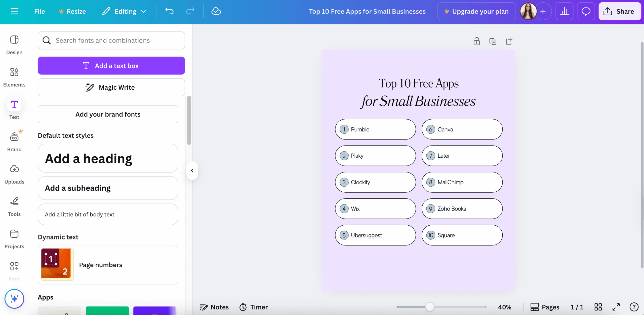Select the Square list item
Screen dimensions: 644x315
coord(462,235)
